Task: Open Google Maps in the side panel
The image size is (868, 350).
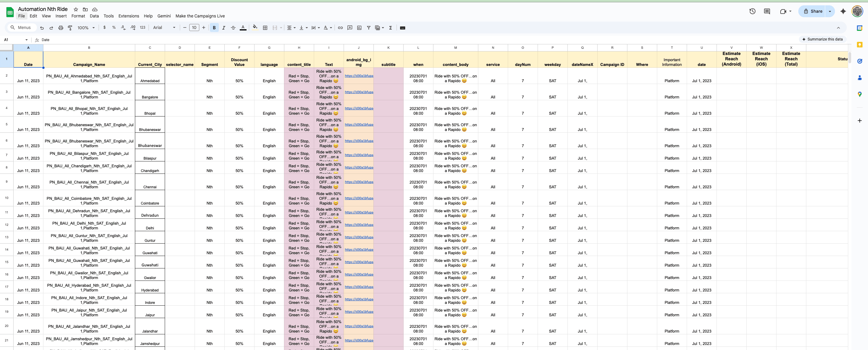Action: (859, 94)
